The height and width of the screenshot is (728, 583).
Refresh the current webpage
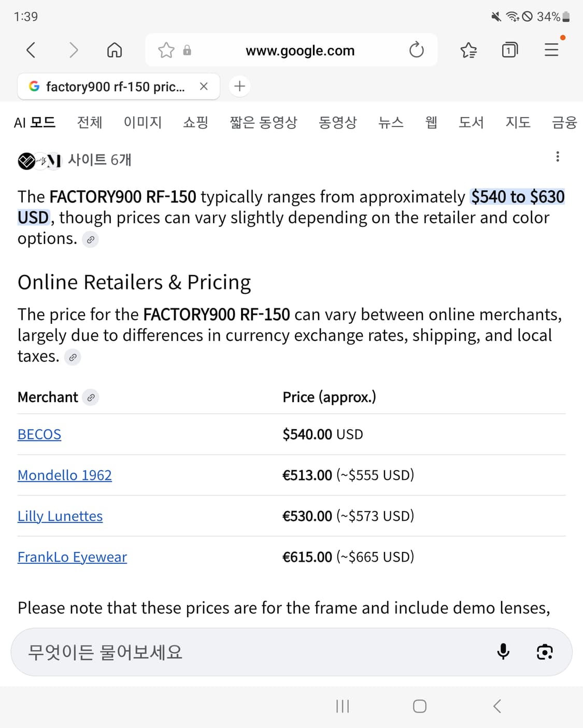(x=416, y=50)
